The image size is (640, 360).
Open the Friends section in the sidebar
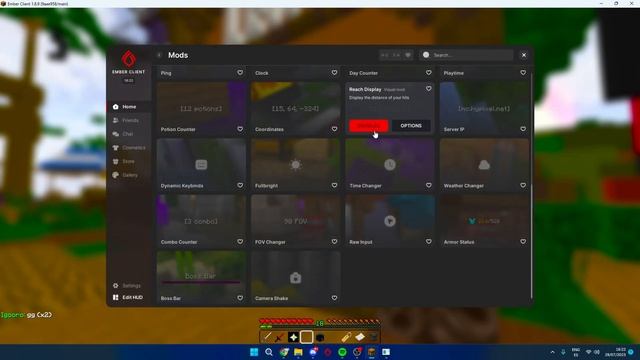pos(129,120)
